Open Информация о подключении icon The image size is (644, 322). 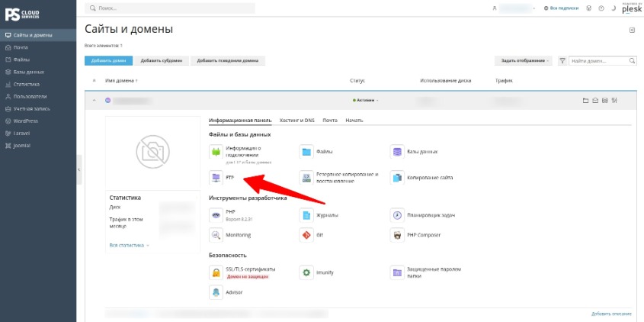pos(216,152)
